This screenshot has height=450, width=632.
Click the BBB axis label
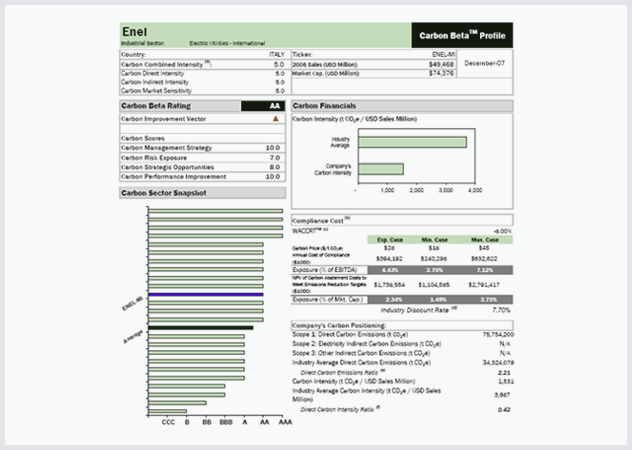pyautogui.click(x=226, y=422)
